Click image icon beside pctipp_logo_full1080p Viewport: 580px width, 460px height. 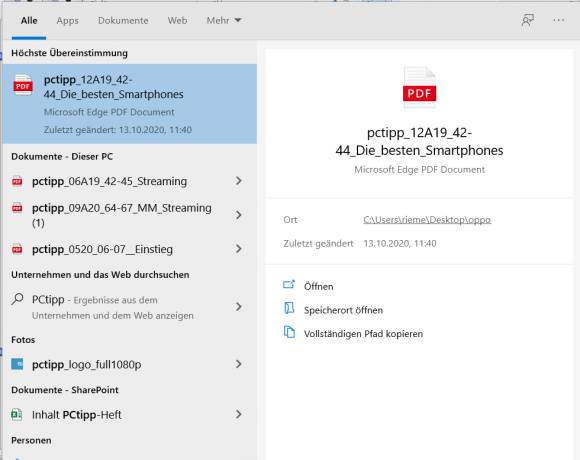coord(17,364)
